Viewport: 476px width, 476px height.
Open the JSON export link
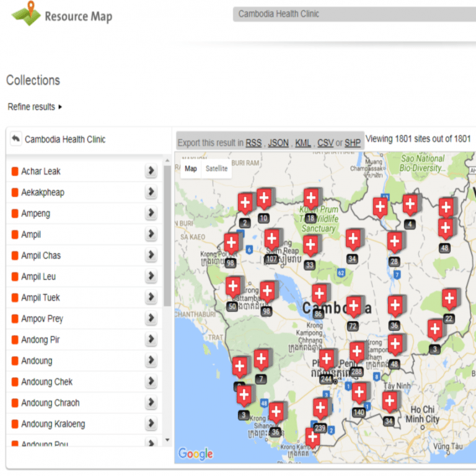click(x=278, y=143)
